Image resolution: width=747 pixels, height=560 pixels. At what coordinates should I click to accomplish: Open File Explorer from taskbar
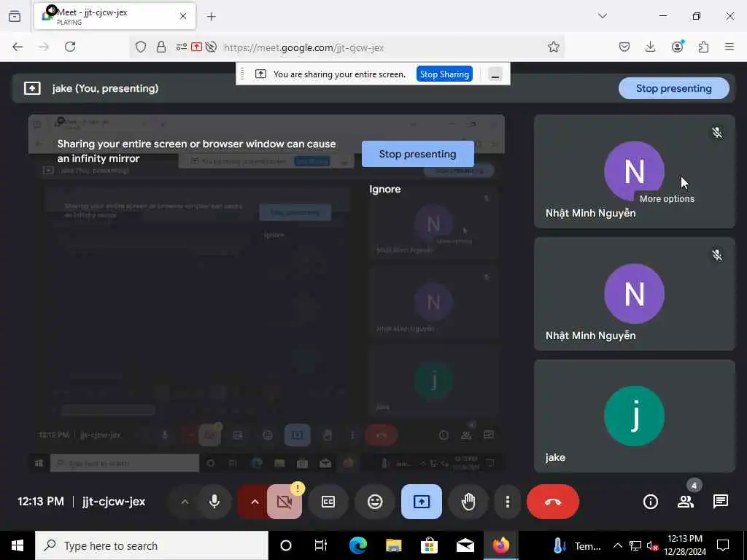point(393,545)
